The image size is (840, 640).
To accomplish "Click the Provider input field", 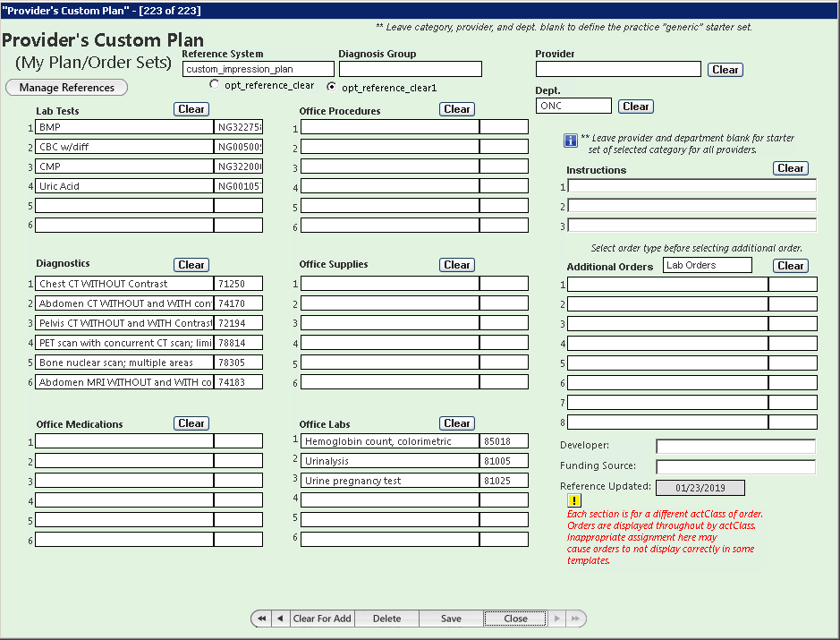I will coord(618,69).
